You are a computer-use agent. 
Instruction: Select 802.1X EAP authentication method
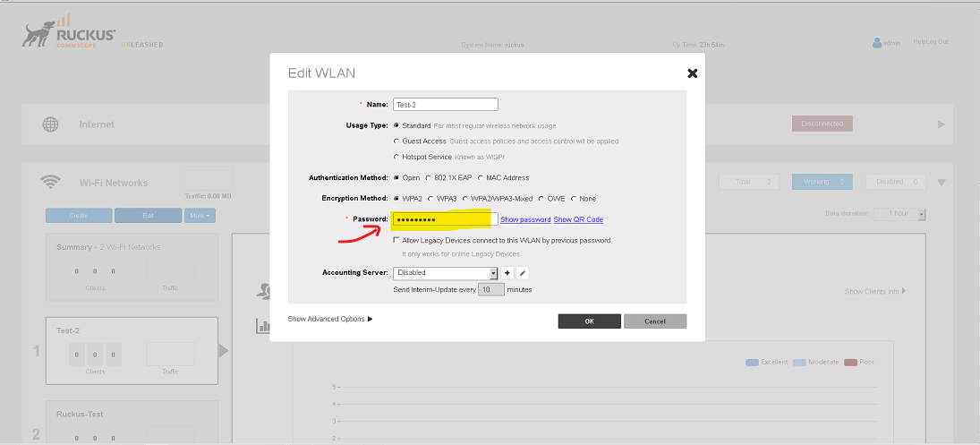429,178
